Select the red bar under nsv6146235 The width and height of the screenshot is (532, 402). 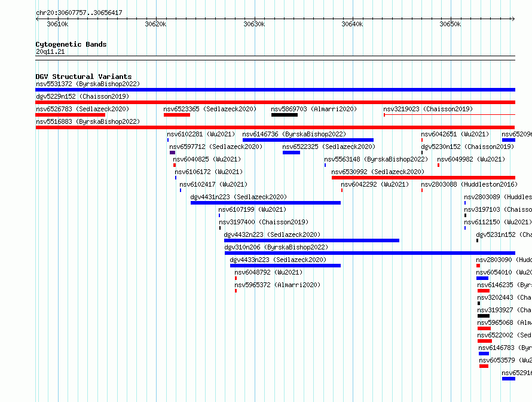484,291
